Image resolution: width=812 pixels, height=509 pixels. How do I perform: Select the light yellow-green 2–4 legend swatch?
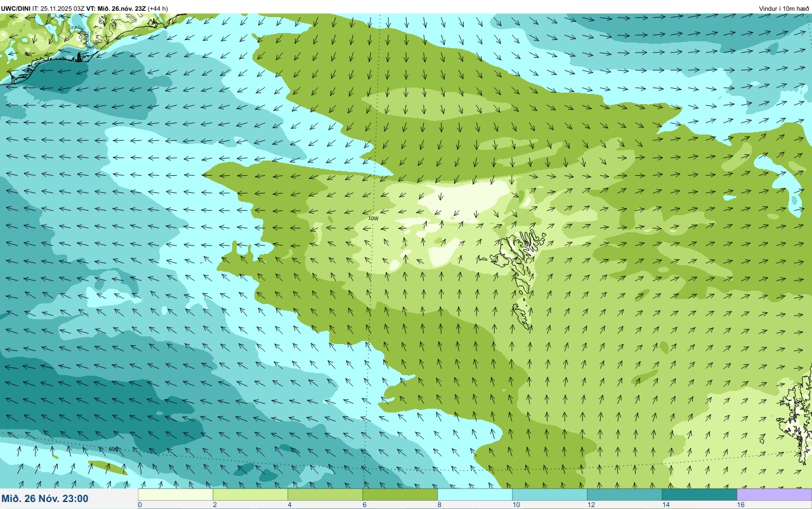tap(250, 494)
